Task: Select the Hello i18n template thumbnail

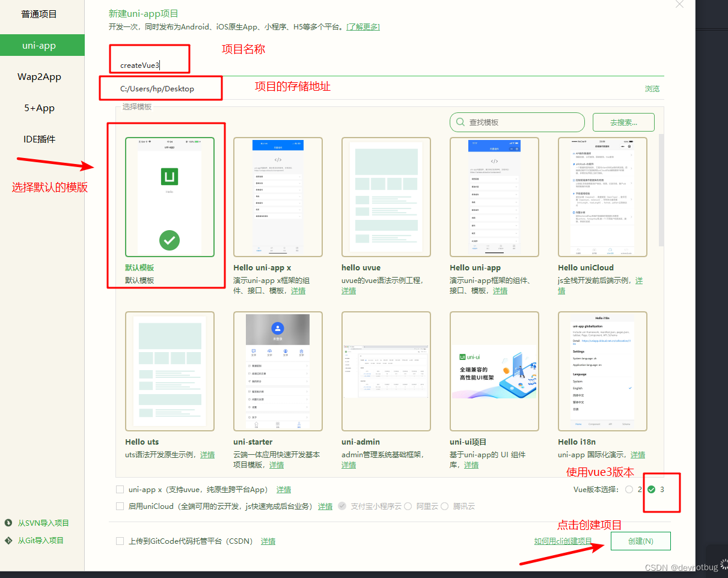Action: click(602, 371)
